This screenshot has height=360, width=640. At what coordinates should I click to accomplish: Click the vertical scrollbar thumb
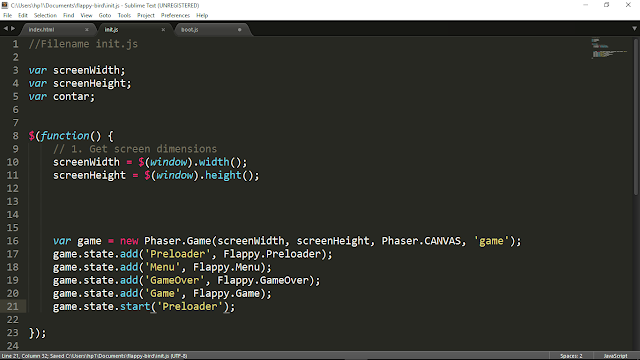(x=636, y=116)
